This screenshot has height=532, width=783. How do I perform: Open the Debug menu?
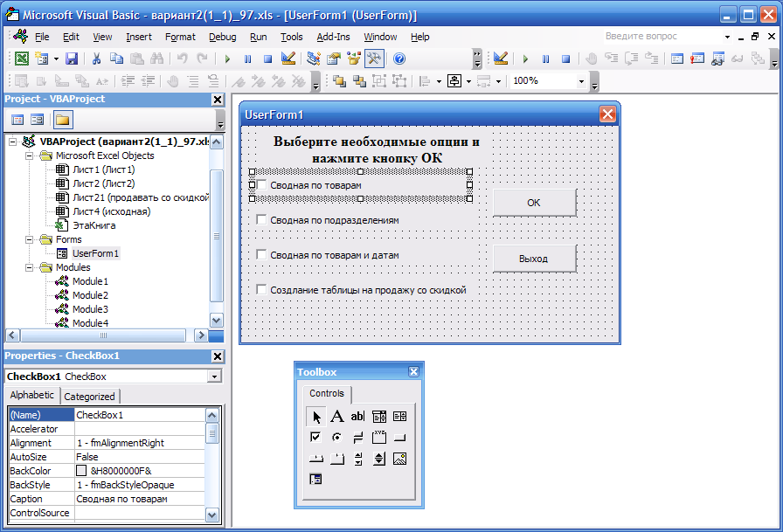pyautogui.click(x=222, y=37)
